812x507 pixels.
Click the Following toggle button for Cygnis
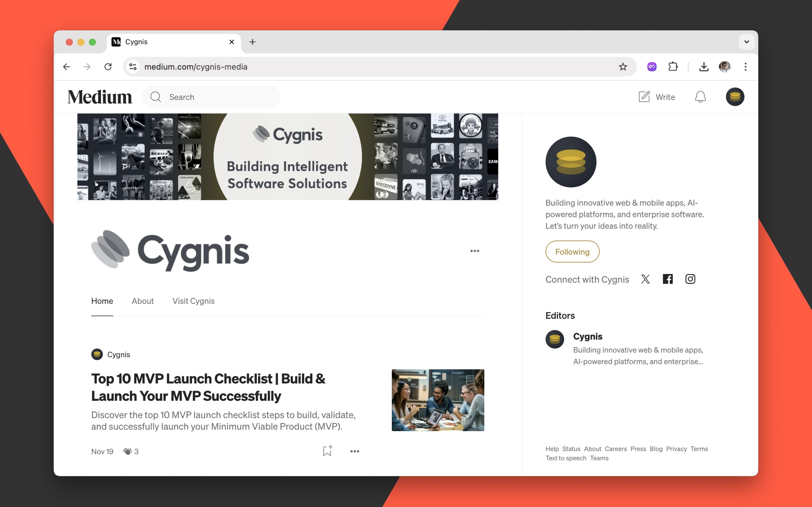[x=572, y=252]
